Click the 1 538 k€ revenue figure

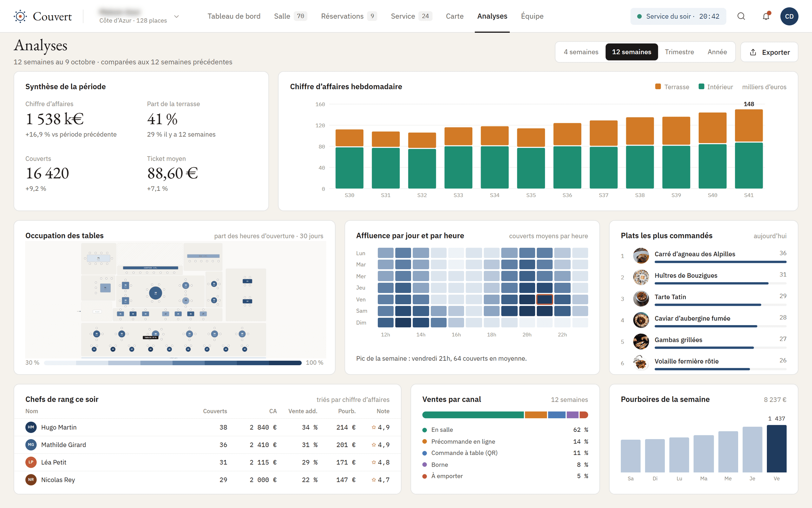[54, 119]
